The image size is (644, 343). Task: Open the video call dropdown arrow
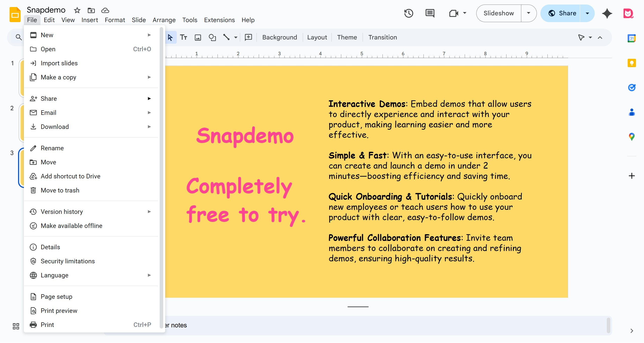point(465,13)
